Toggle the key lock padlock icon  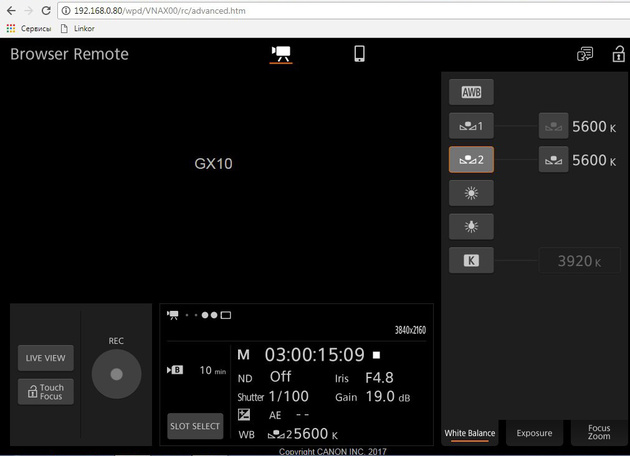[618, 54]
